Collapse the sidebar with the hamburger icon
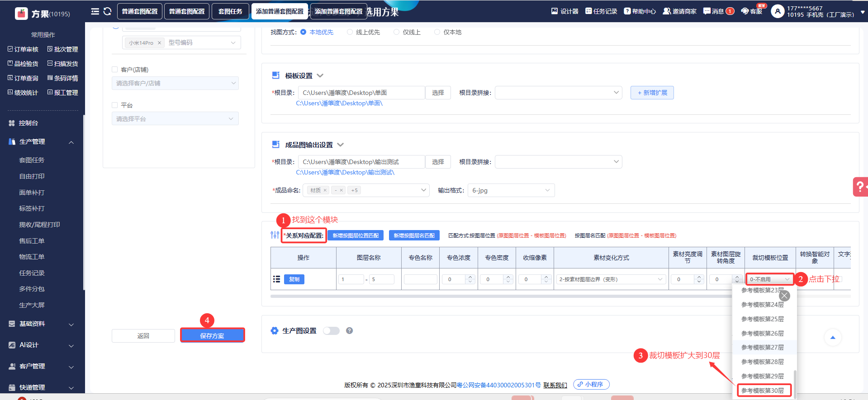868x400 pixels. click(x=95, y=11)
